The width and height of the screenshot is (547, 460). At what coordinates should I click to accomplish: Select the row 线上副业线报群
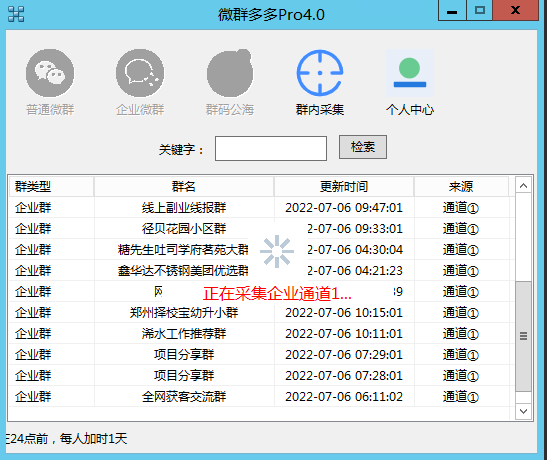coord(262,208)
